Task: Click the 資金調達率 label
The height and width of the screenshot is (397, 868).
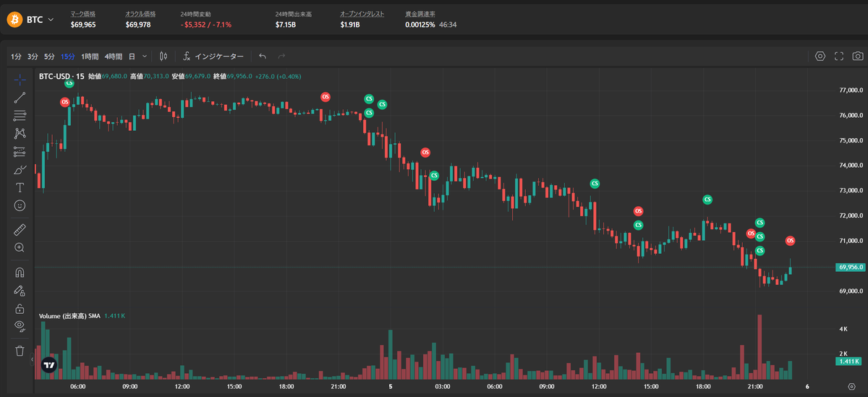Action: tap(420, 14)
